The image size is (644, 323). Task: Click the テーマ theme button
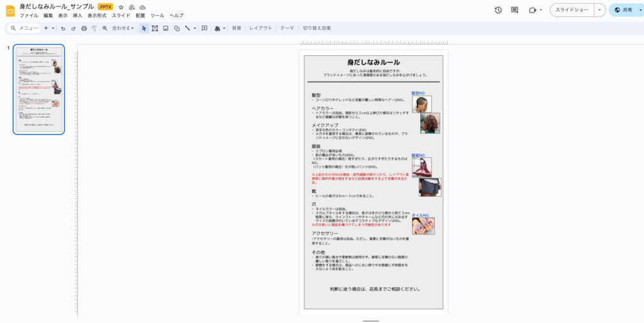point(287,28)
